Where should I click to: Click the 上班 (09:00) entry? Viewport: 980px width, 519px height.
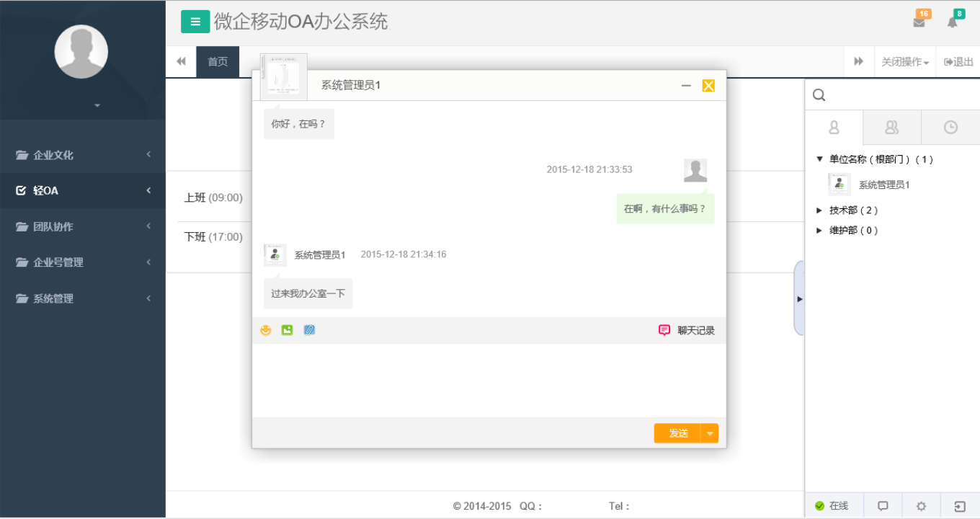213,198
